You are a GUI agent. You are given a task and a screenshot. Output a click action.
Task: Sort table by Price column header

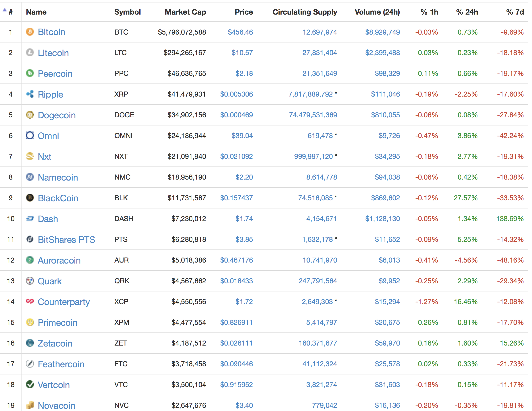tap(244, 12)
